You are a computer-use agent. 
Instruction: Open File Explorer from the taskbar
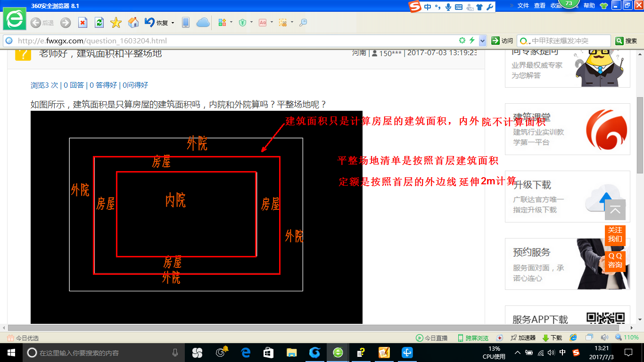292,353
